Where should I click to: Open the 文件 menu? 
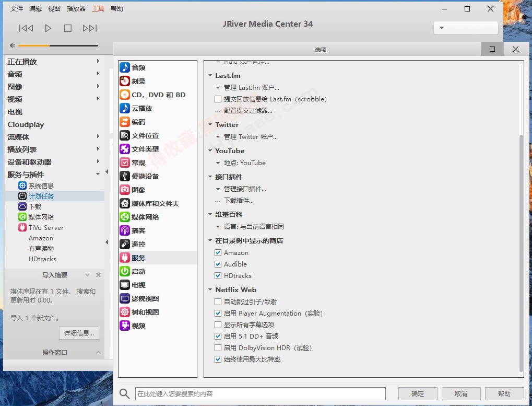tap(17, 9)
